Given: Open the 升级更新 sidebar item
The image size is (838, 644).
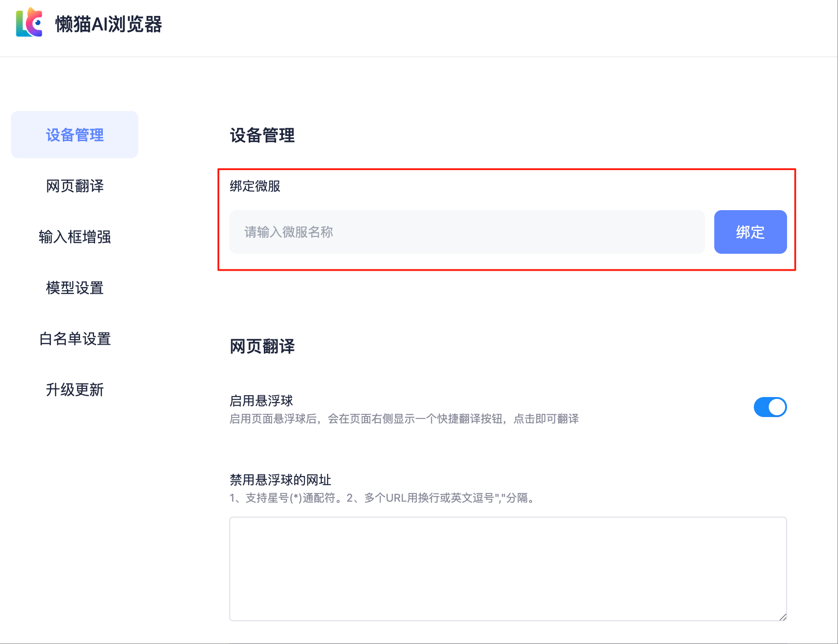Looking at the screenshot, I should (75, 389).
